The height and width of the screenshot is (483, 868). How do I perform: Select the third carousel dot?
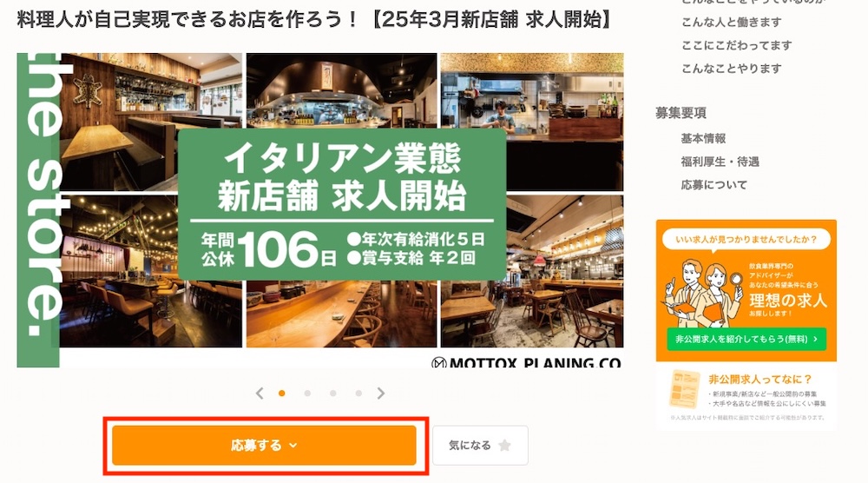332,394
